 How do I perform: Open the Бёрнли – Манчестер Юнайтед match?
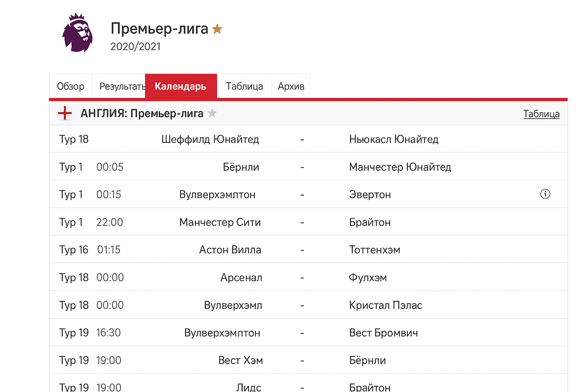pos(302,167)
